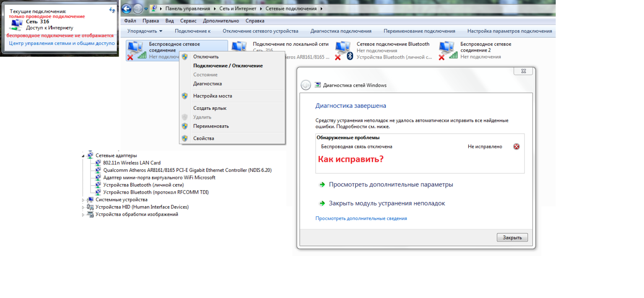Click the Панель управления breadcrumb segment
This screenshot has height=298, width=644.
[188, 8]
